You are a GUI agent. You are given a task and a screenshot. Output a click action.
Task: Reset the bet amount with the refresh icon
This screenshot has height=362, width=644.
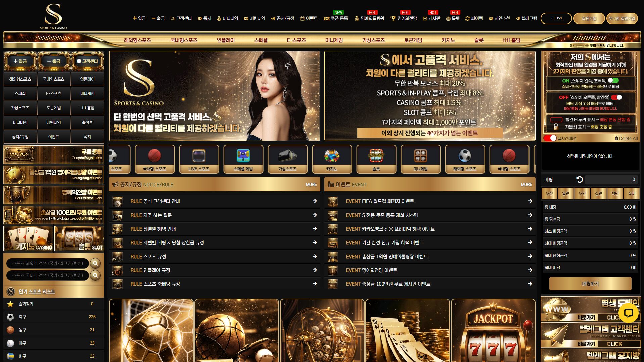coord(579,180)
